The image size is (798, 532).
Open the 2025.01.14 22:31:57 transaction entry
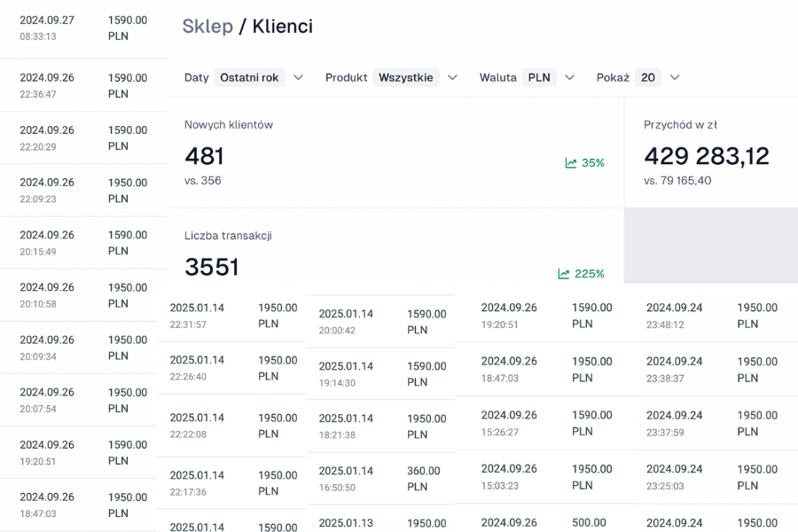pyautogui.click(x=232, y=316)
